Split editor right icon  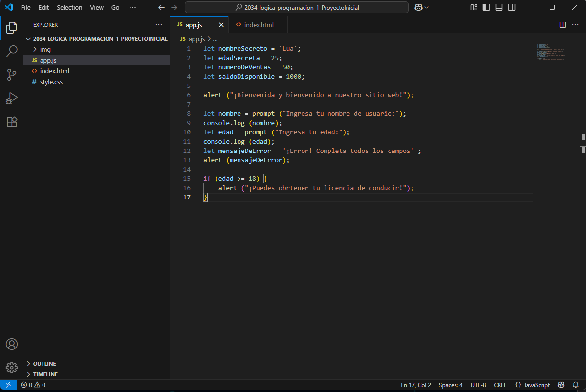(x=563, y=24)
